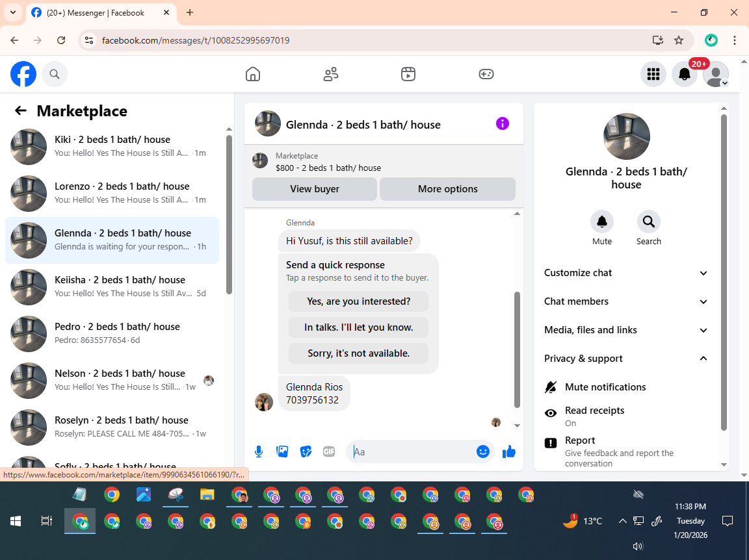Open notifications bell with 20+ badge
Screen dimensions: 749x560
click(x=685, y=74)
